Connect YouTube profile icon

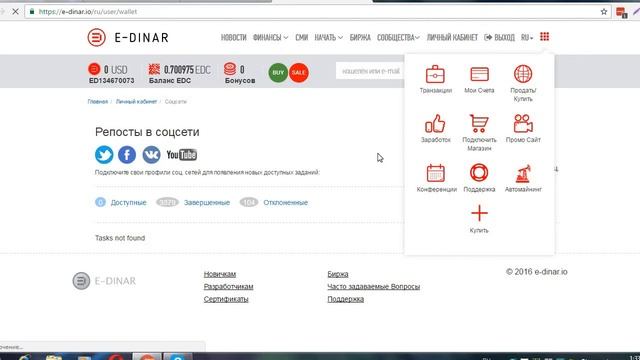pos(182,155)
